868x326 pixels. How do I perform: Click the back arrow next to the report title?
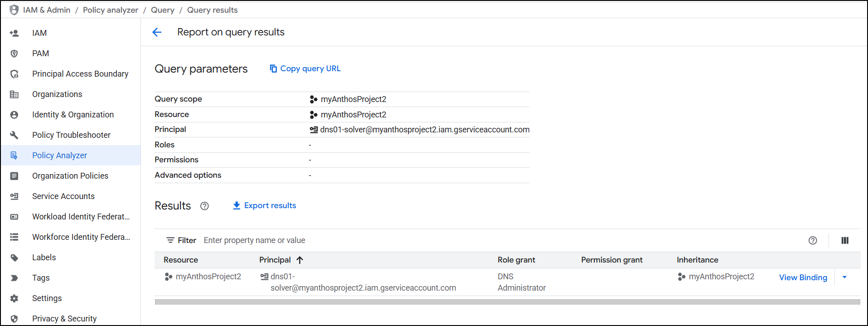tap(157, 32)
